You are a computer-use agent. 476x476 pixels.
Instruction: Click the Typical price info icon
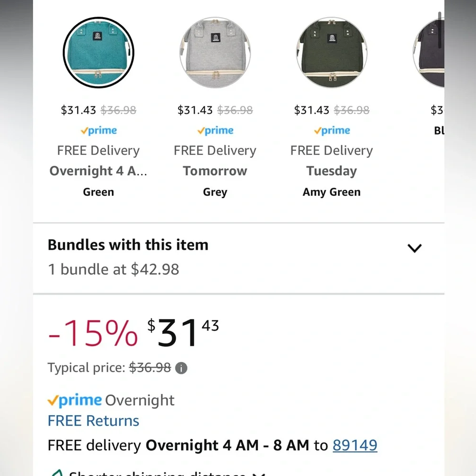click(x=181, y=368)
